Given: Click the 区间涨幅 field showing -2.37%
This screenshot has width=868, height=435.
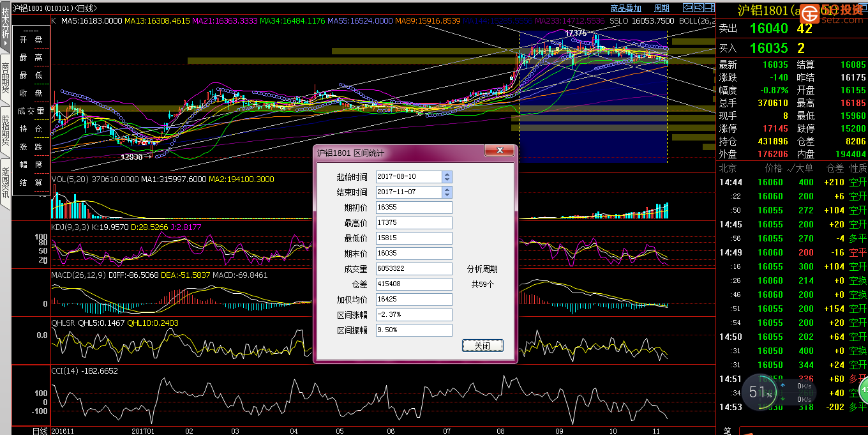Looking at the screenshot, I should pyautogui.click(x=414, y=315).
